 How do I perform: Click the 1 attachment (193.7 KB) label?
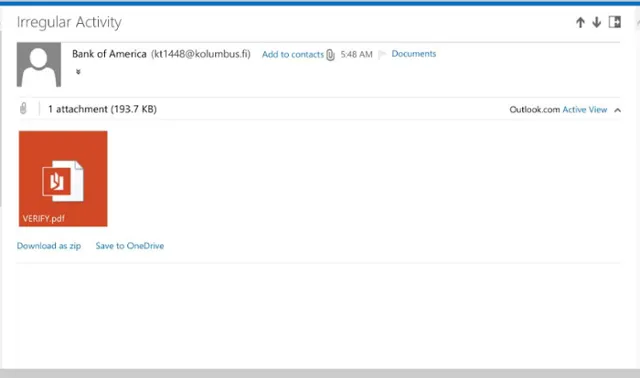[x=102, y=109]
